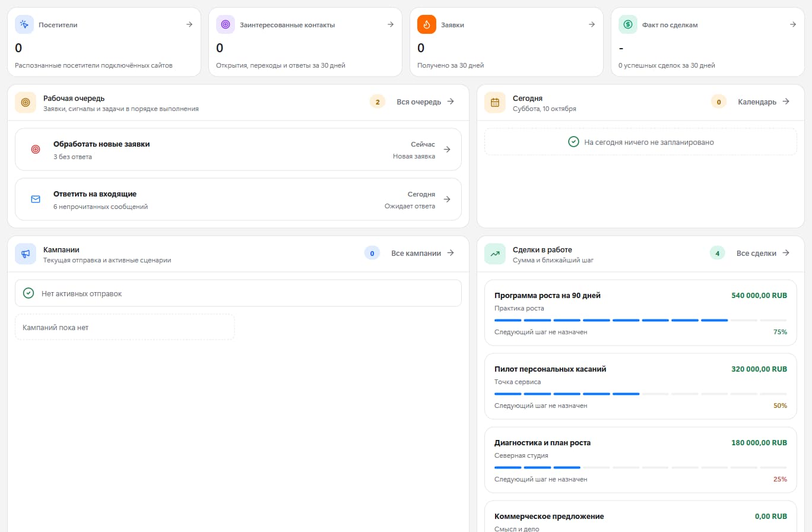
Task: Click amount 540 000,00 RUB
Action: click(759, 295)
